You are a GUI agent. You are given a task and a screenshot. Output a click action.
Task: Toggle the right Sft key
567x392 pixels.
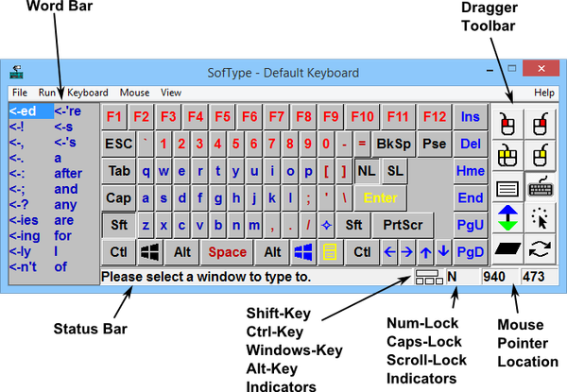pos(353,225)
